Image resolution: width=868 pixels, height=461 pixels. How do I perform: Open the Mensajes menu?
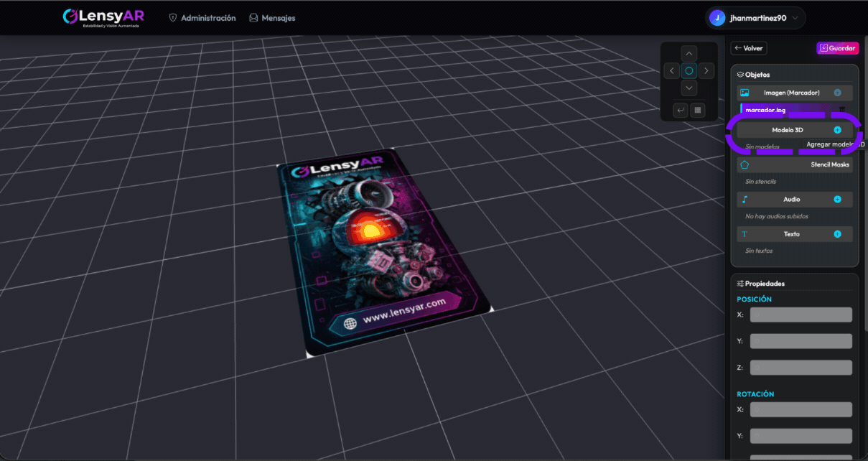click(x=272, y=18)
